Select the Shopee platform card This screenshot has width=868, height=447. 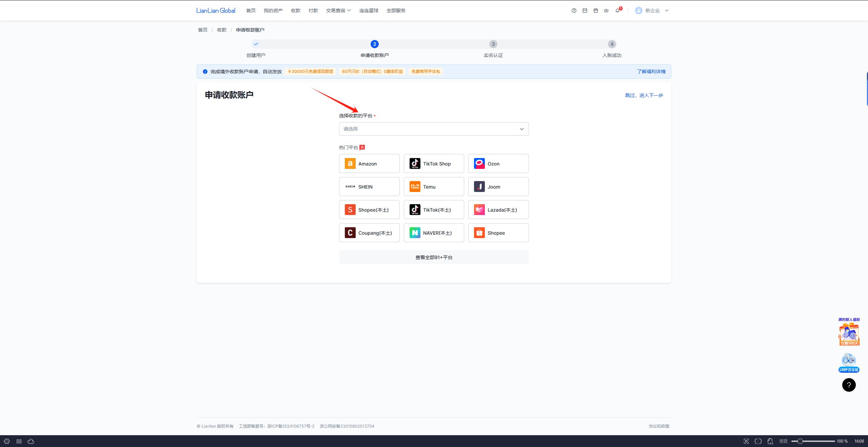tap(498, 233)
